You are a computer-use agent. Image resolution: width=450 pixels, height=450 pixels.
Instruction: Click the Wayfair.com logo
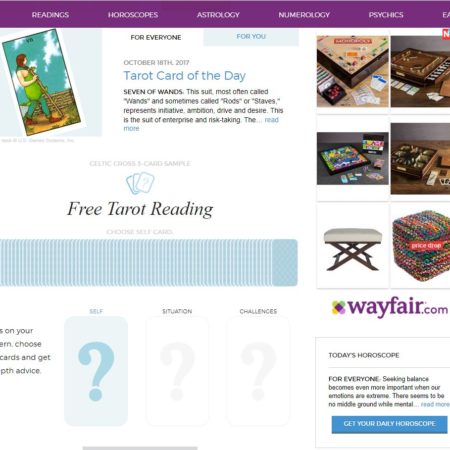pyautogui.click(x=390, y=307)
